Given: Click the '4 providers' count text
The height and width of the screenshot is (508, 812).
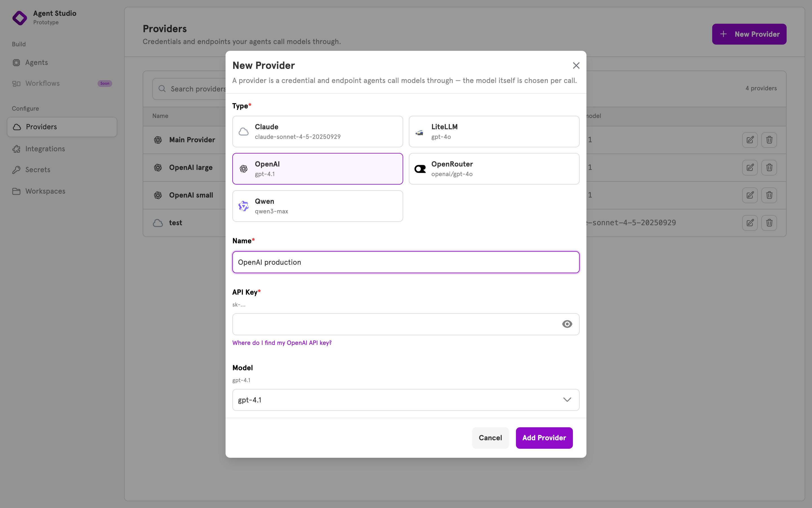Looking at the screenshot, I should click(761, 88).
